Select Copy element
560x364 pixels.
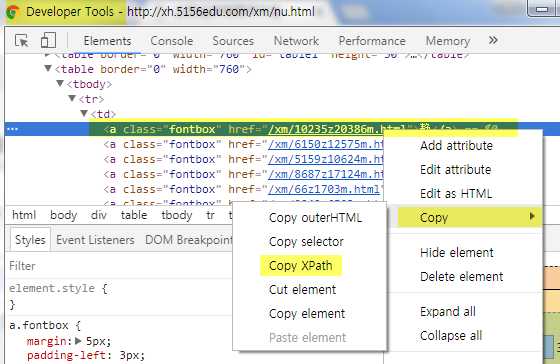[x=307, y=313]
